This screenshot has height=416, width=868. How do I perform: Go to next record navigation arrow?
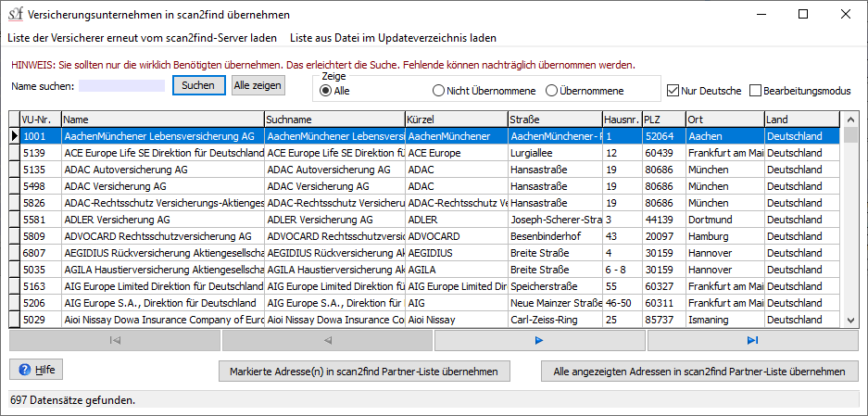540,341
